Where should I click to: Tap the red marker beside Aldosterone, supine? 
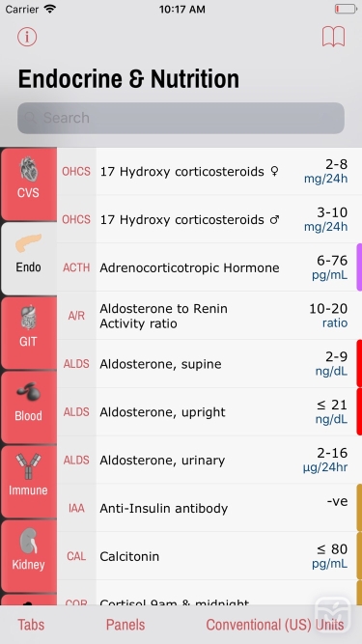[x=359, y=363]
